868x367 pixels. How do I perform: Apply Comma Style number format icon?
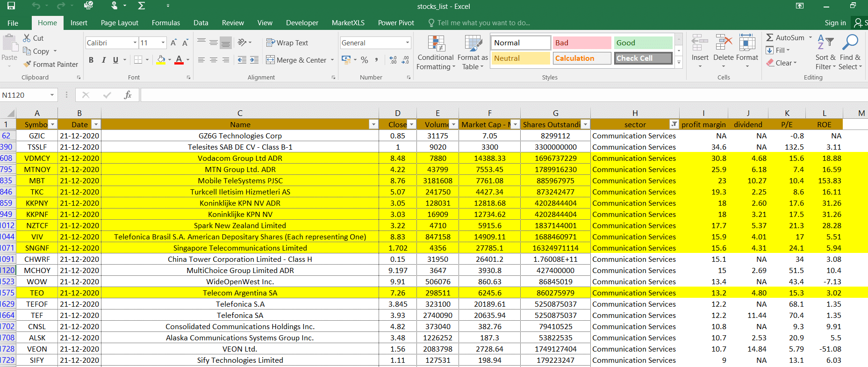tap(377, 60)
